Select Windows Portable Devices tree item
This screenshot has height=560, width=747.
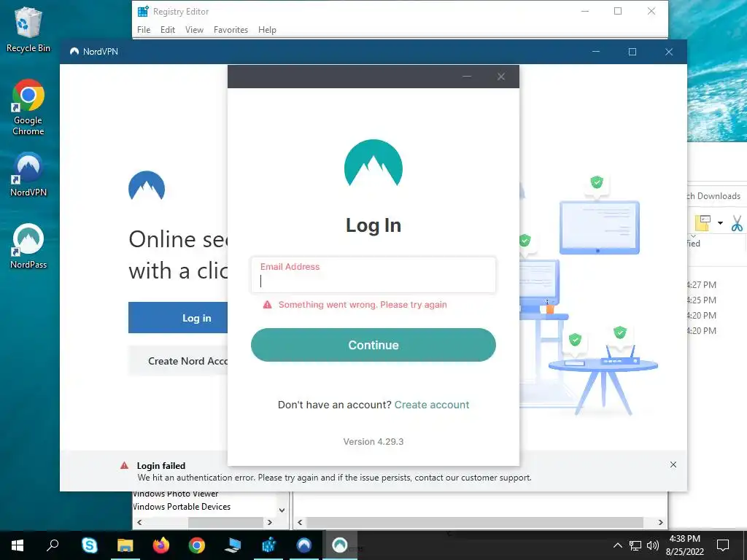coord(182,507)
